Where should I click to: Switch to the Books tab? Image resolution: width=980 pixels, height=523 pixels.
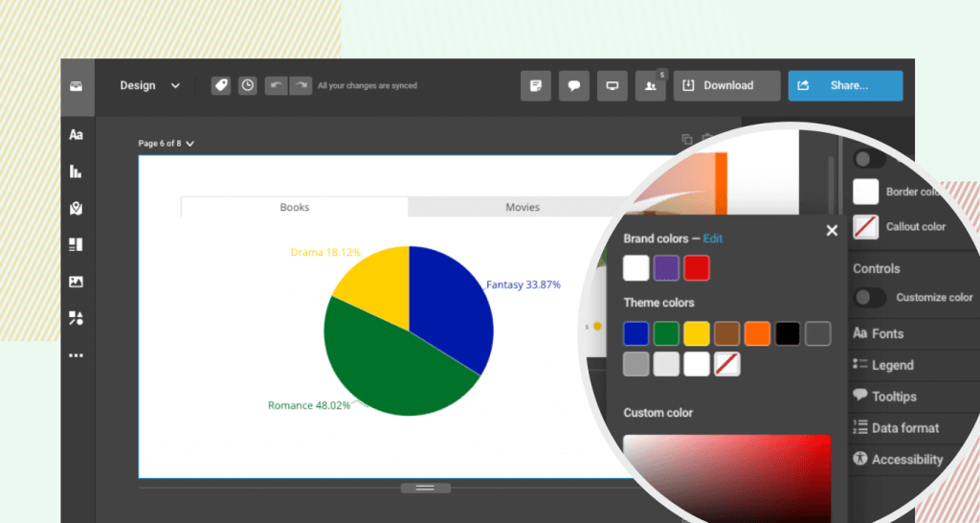click(x=295, y=207)
